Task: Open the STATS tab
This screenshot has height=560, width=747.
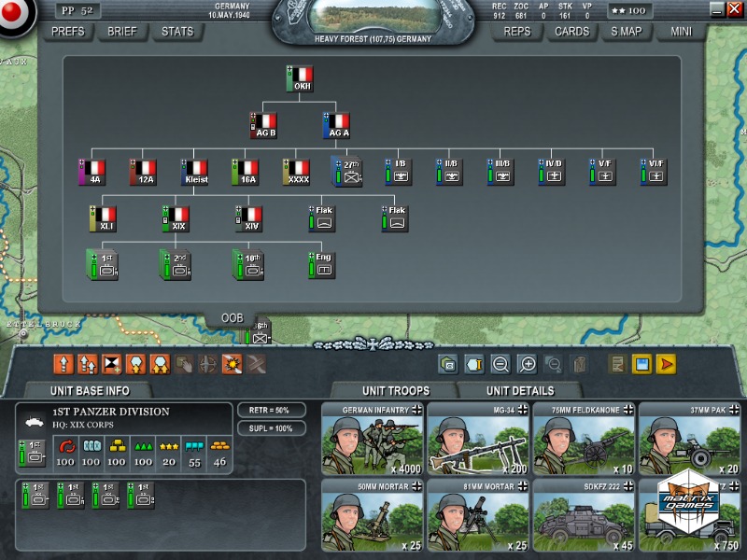Action: (177, 31)
